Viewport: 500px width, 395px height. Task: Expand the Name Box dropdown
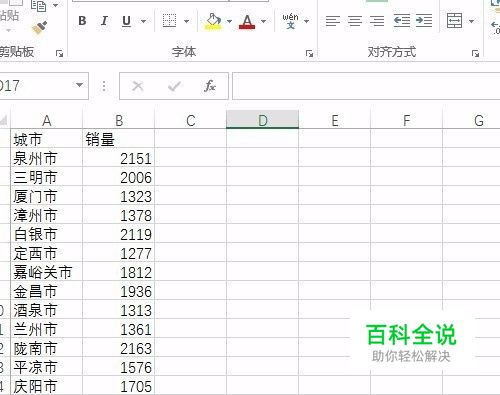79,85
